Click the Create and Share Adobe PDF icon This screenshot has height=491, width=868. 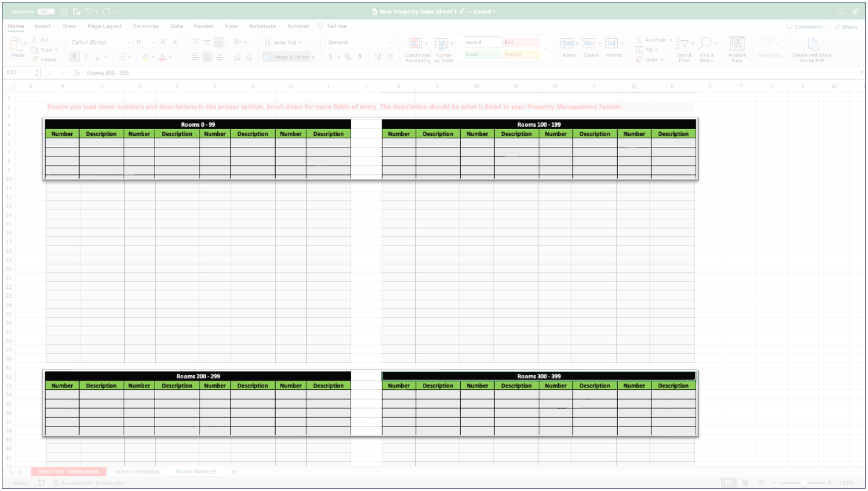point(812,44)
